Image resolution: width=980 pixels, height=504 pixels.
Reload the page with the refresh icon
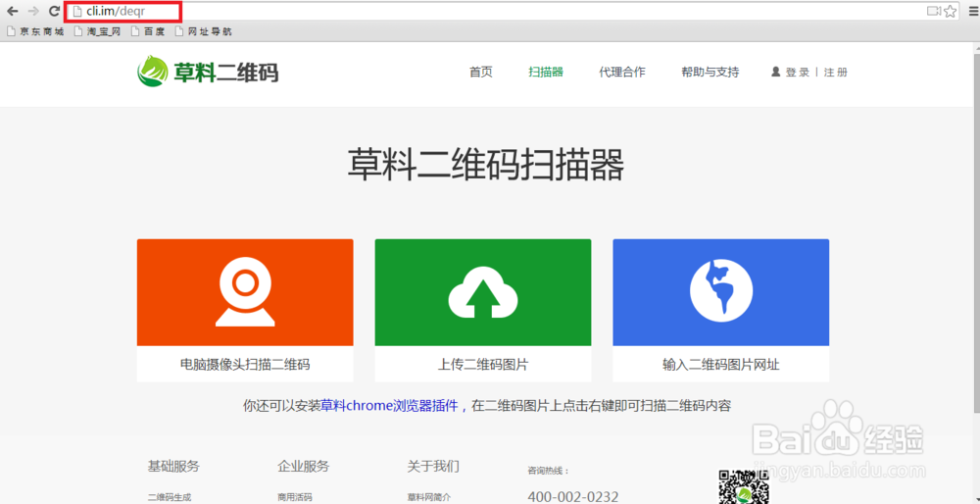pos(54,11)
